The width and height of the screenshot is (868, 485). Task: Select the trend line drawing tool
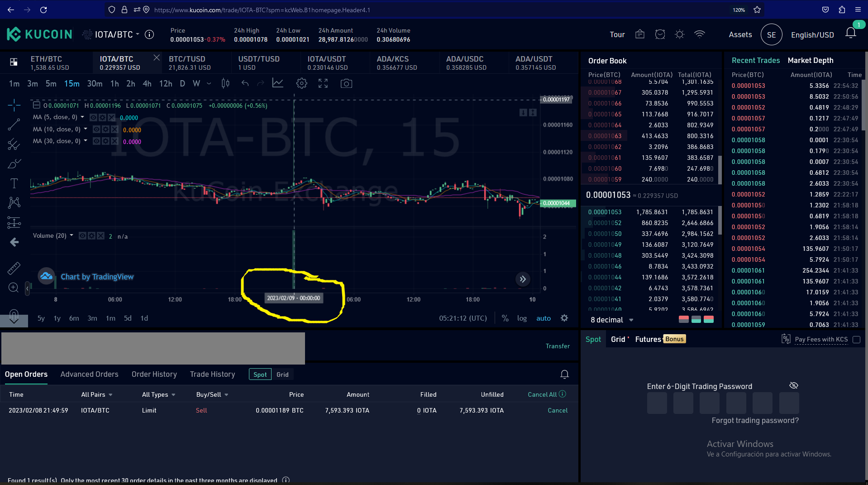pyautogui.click(x=14, y=125)
